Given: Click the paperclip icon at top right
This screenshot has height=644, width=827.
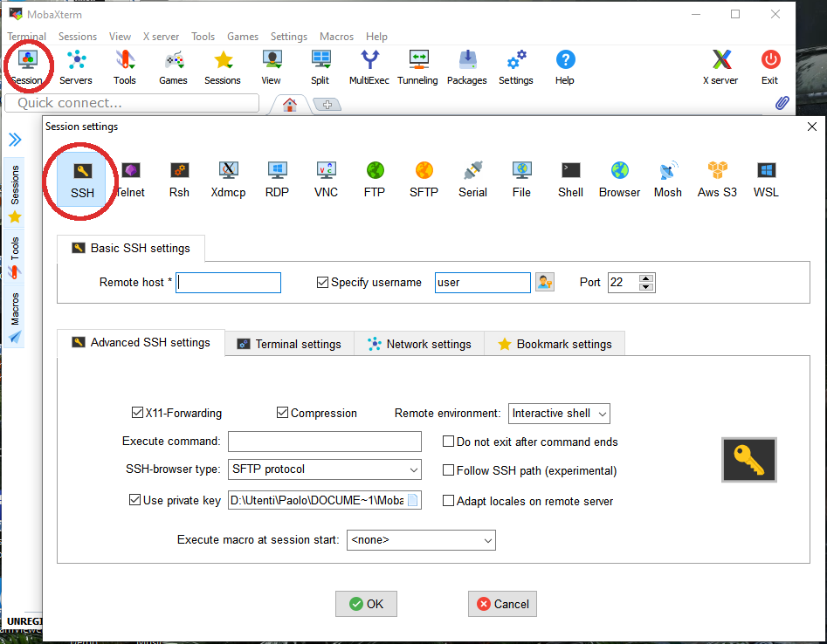Looking at the screenshot, I should tap(782, 103).
